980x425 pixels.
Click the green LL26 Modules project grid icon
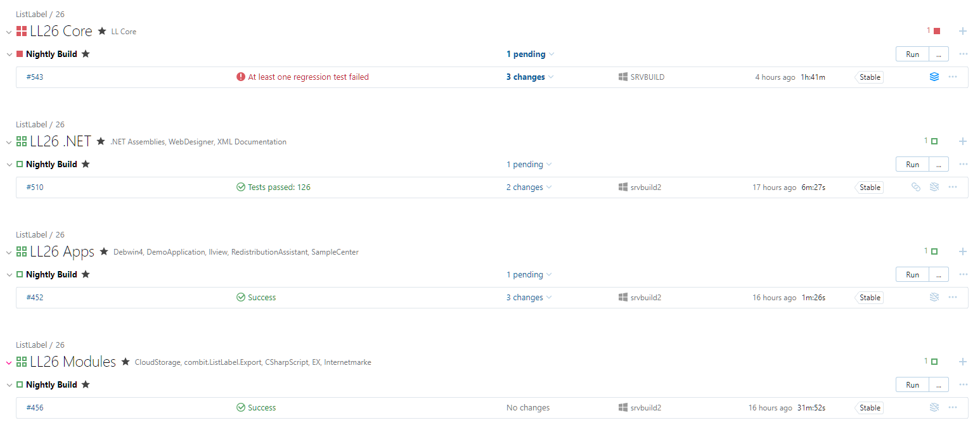point(22,362)
